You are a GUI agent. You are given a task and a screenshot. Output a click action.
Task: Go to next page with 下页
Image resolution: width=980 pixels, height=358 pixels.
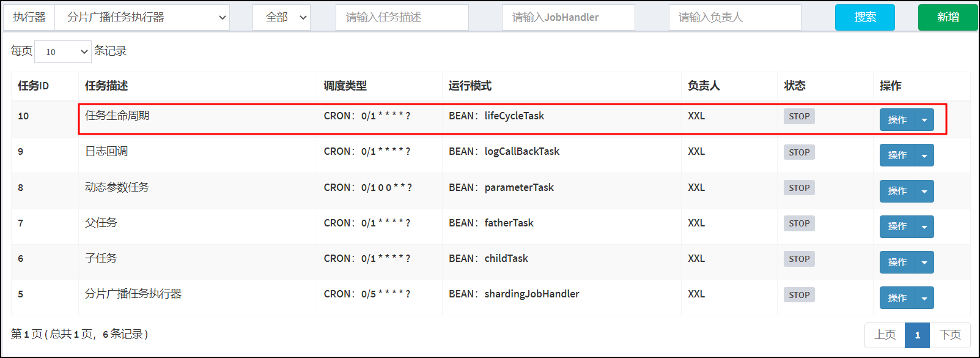click(950, 335)
